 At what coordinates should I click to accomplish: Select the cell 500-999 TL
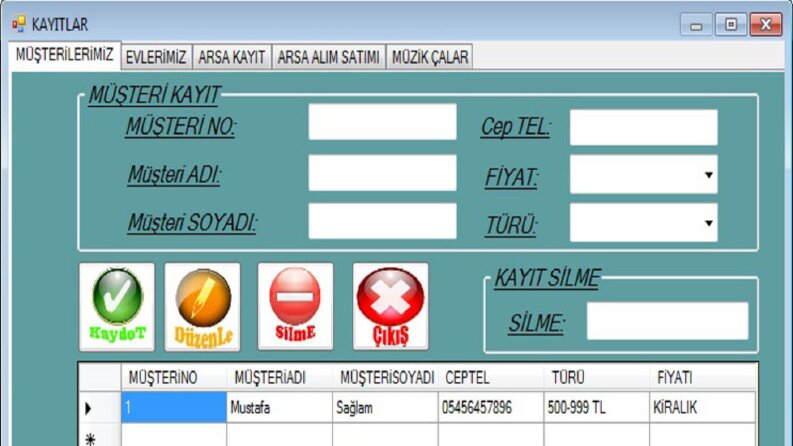click(597, 407)
